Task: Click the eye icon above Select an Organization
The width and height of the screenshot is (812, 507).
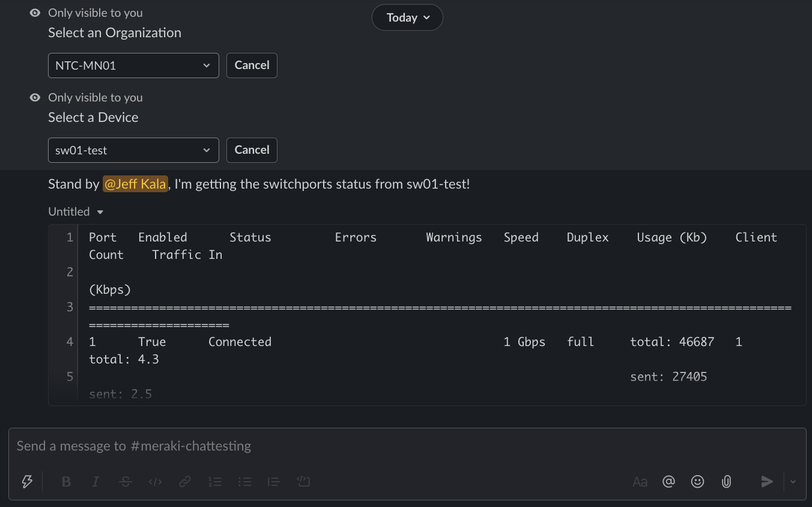Action: (35, 13)
